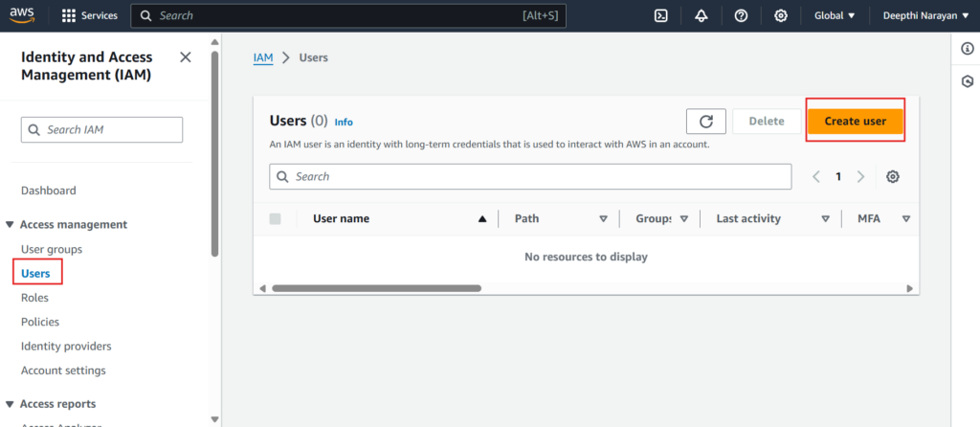The image size is (980, 427).
Task: Select Users in sidebar
Action: tap(35, 273)
